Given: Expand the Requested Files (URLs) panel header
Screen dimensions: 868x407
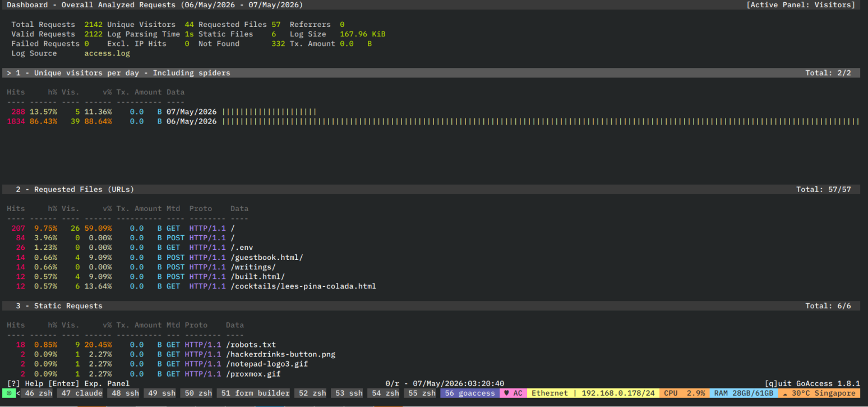Looking at the screenshot, I should pos(431,189).
